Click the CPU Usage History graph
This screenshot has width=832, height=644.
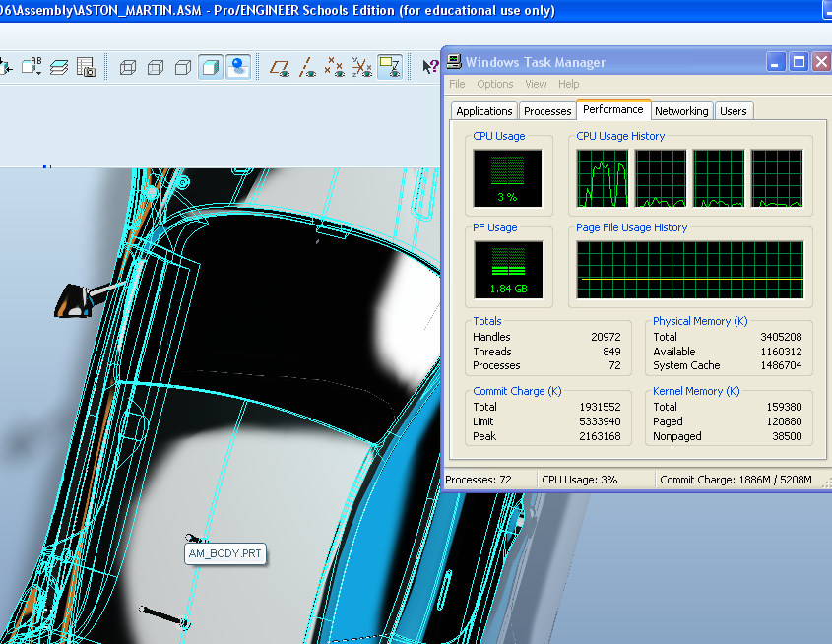tap(689, 179)
